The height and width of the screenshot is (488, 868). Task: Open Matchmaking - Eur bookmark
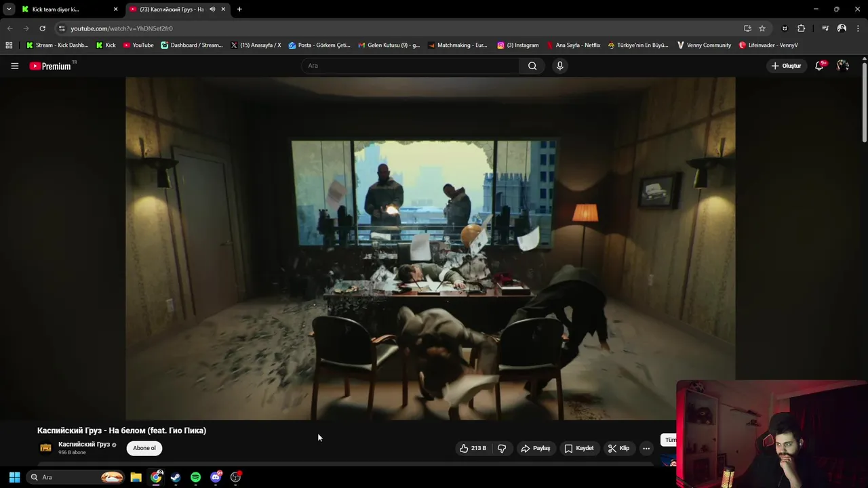457,45
